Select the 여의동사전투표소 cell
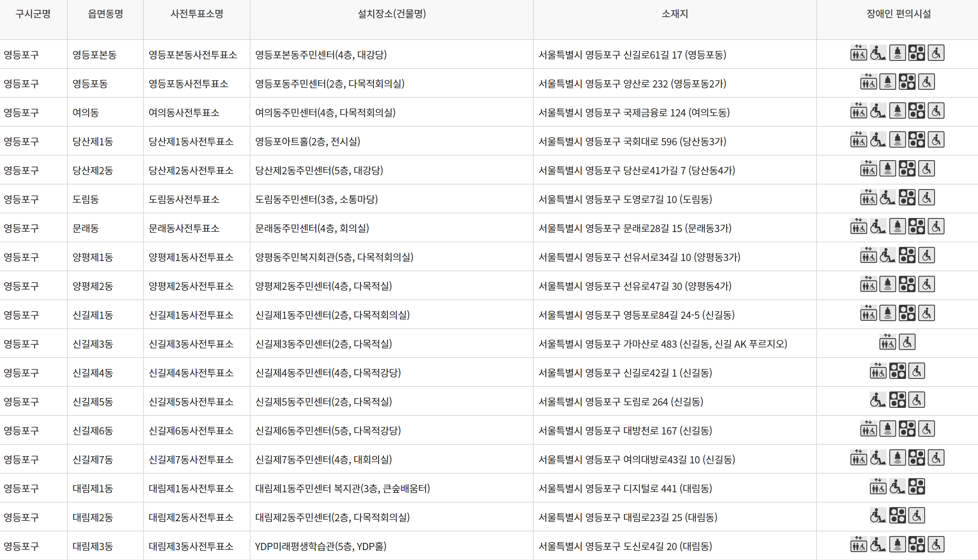This screenshot has width=978, height=560. coord(184,113)
